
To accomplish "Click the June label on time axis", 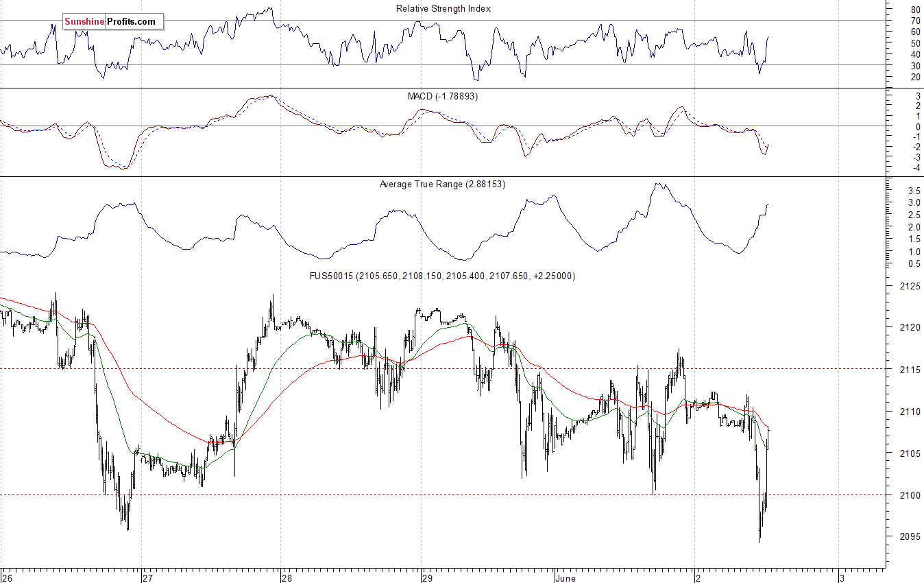I will (x=566, y=578).
